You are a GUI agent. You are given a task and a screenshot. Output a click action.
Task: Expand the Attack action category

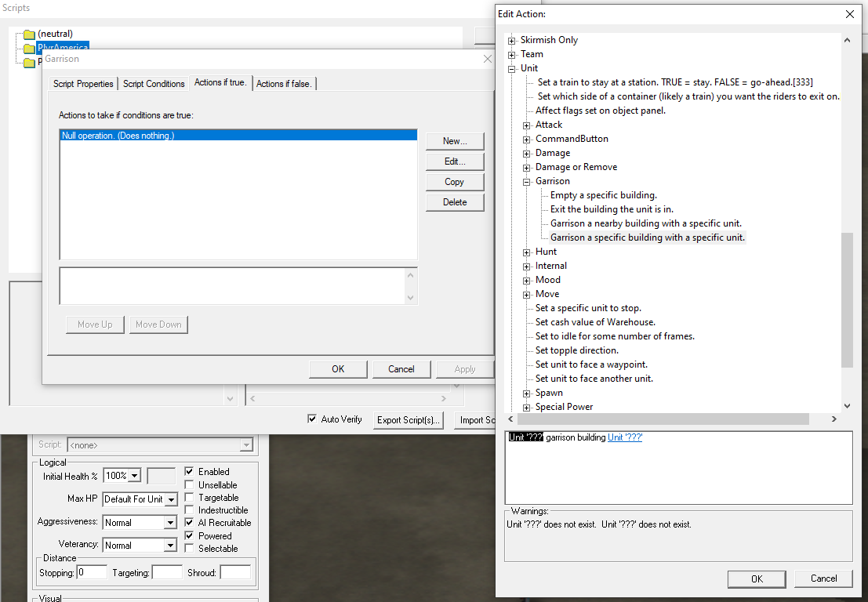click(x=525, y=124)
